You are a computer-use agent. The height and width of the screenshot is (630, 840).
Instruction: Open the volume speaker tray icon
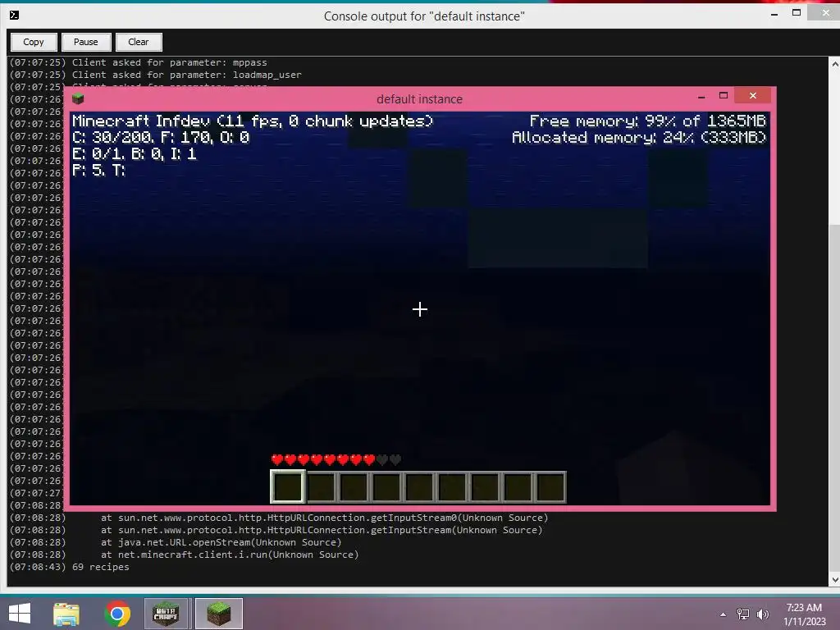[x=763, y=614]
